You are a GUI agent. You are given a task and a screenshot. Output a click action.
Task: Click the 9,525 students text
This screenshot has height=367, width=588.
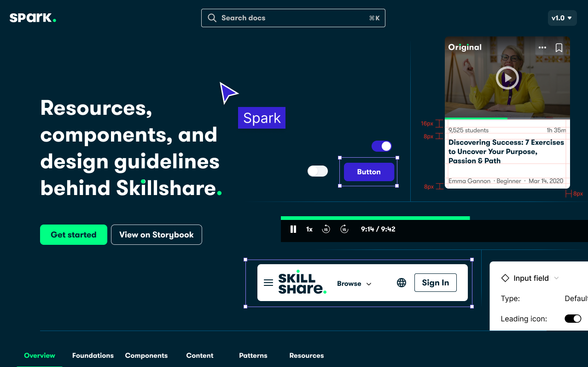point(468,130)
